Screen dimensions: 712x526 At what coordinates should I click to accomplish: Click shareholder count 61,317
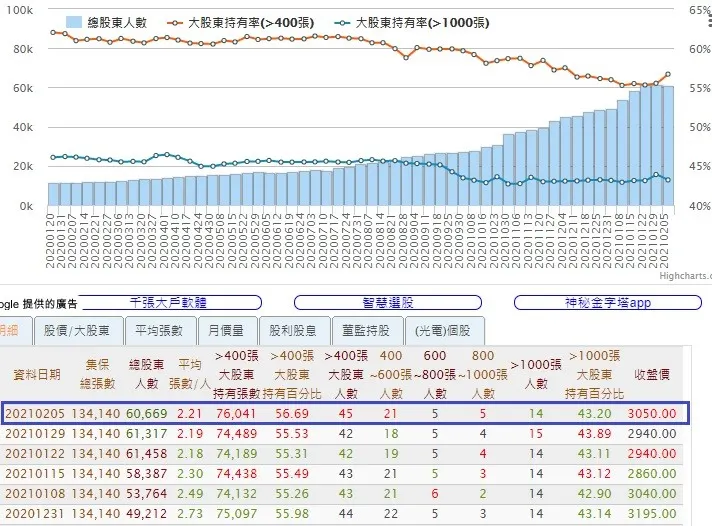147,434
